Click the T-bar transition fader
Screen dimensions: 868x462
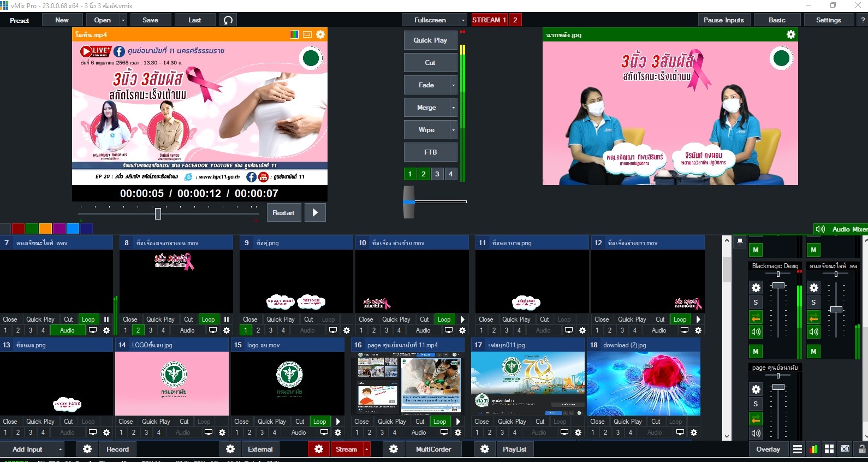point(409,202)
